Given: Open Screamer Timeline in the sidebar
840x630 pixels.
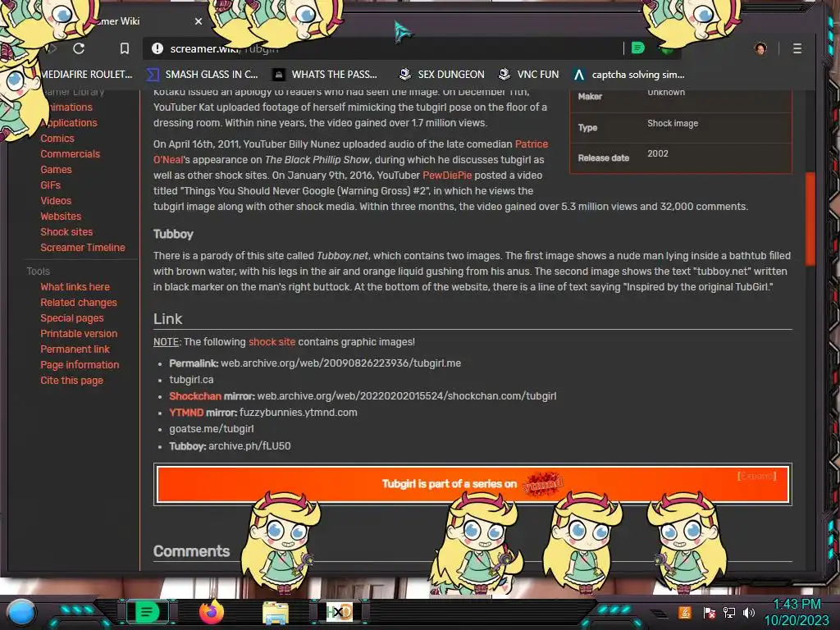Looking at the screenshot, I should (x=83, y=247).
